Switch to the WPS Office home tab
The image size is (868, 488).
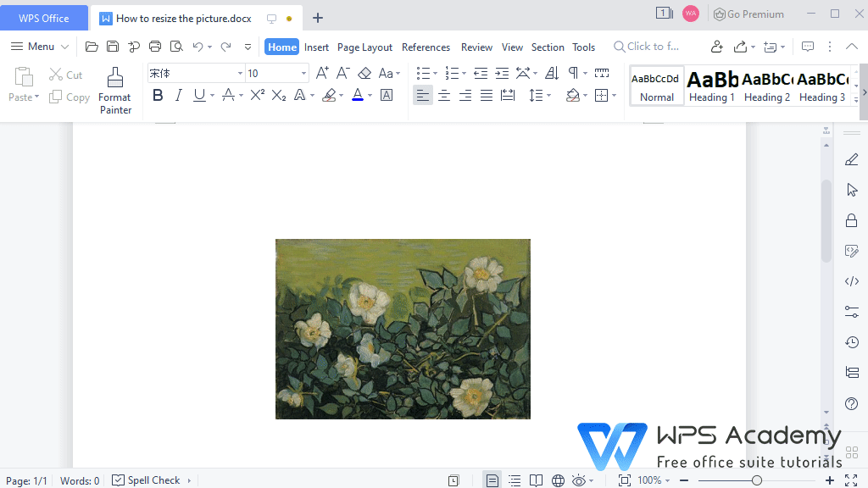coord(44,19)
